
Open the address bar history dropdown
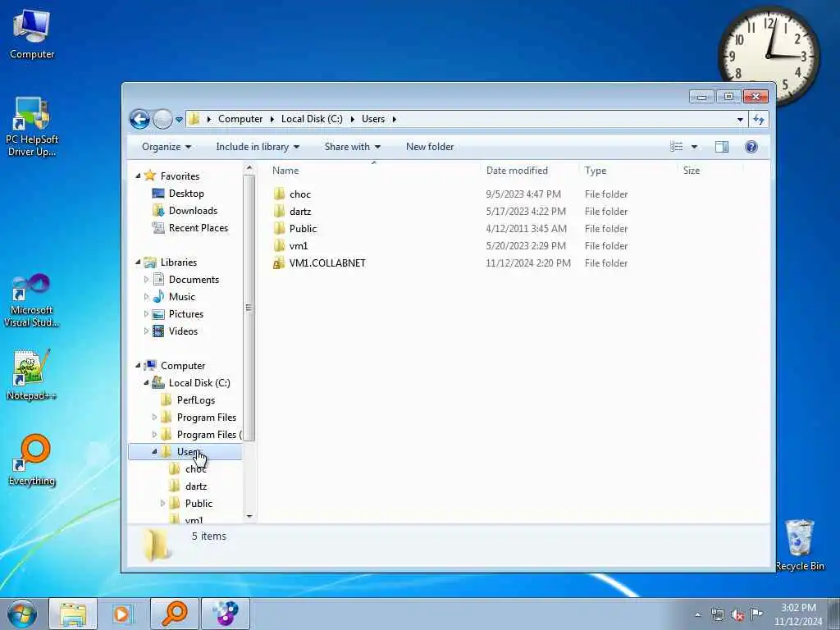pyautogui.click(x=740, y=120)
